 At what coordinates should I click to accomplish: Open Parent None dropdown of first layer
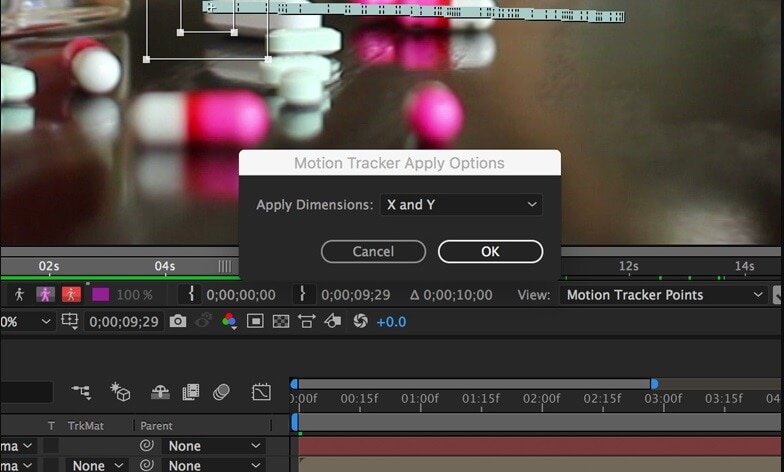(x=214, y=446)
